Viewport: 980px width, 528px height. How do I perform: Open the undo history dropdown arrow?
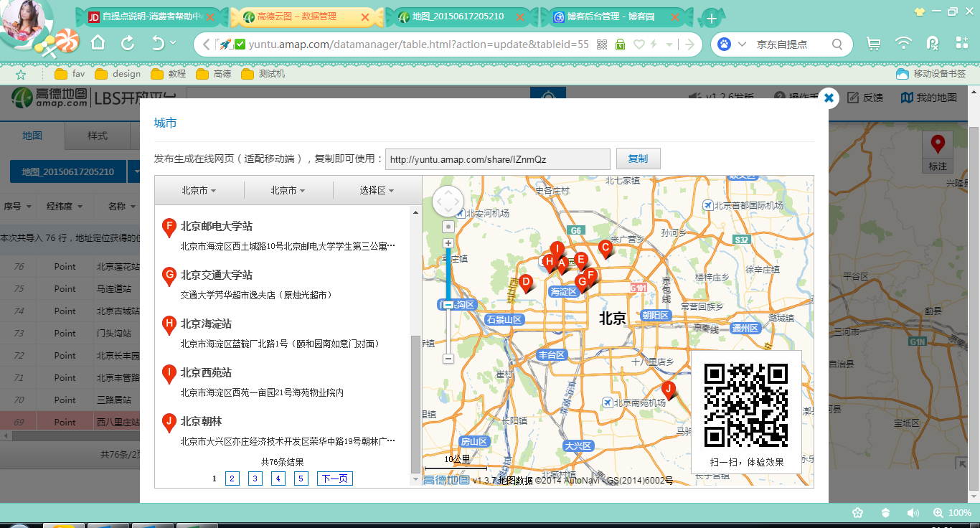[x=173, y=43]
